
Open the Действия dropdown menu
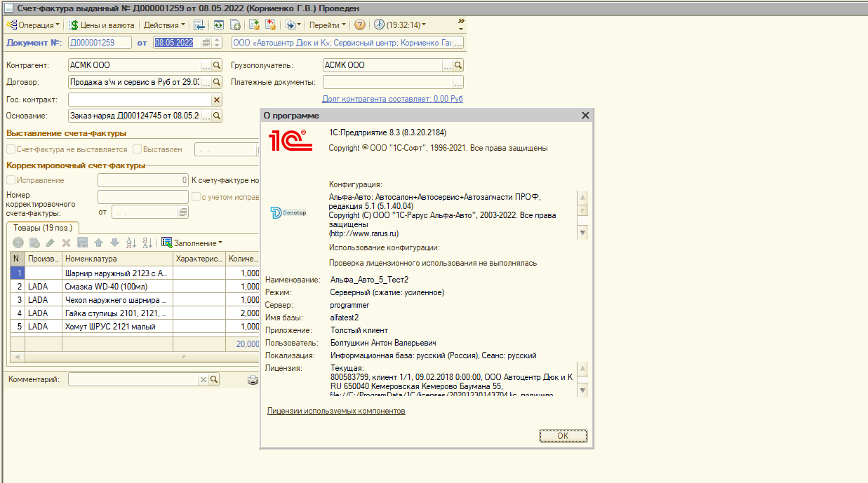pyautogui.click(x=164, y=25)
